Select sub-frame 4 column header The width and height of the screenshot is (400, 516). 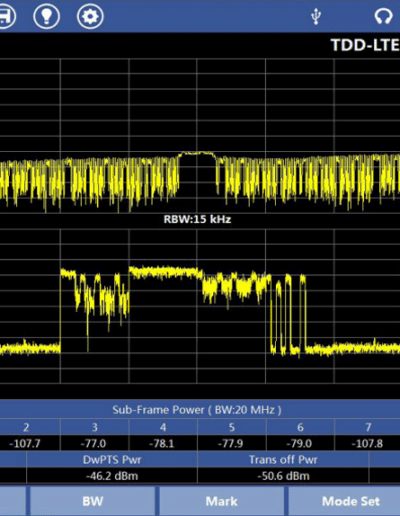[x=163, y=427]
